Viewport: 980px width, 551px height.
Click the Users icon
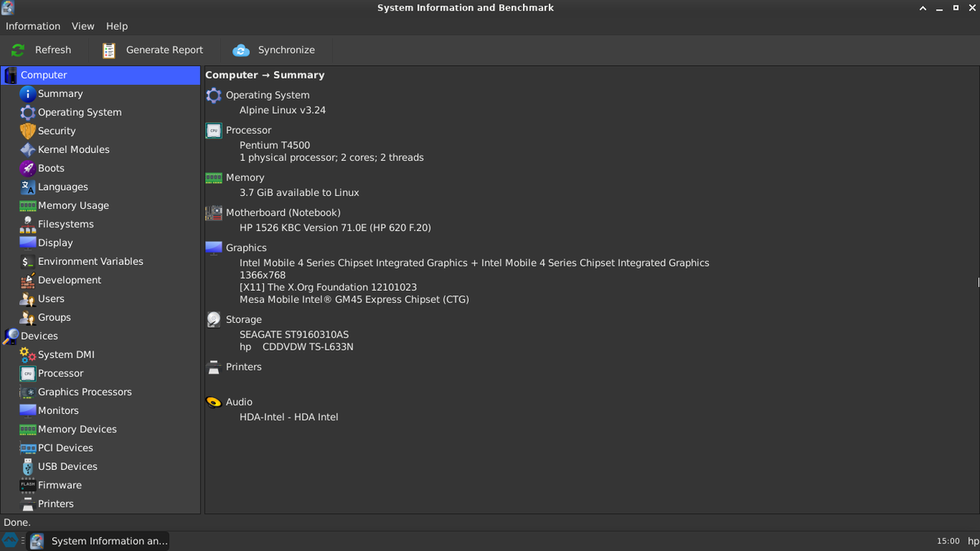[x=28, y=298]
